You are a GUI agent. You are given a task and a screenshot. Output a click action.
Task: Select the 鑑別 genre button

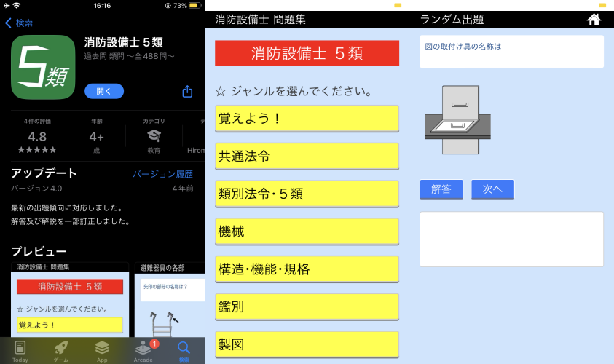tap(307, 307)
